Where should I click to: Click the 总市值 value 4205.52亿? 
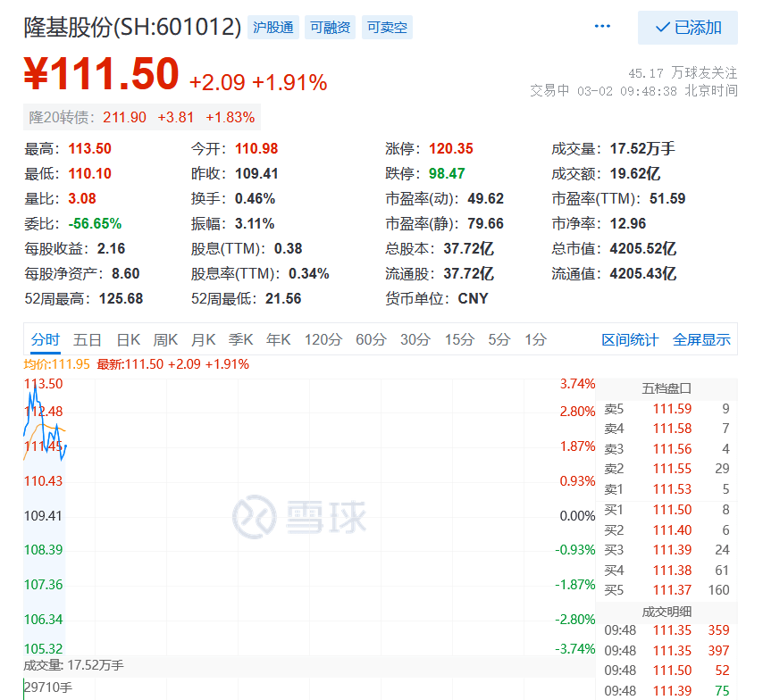[x=642, y=248]
